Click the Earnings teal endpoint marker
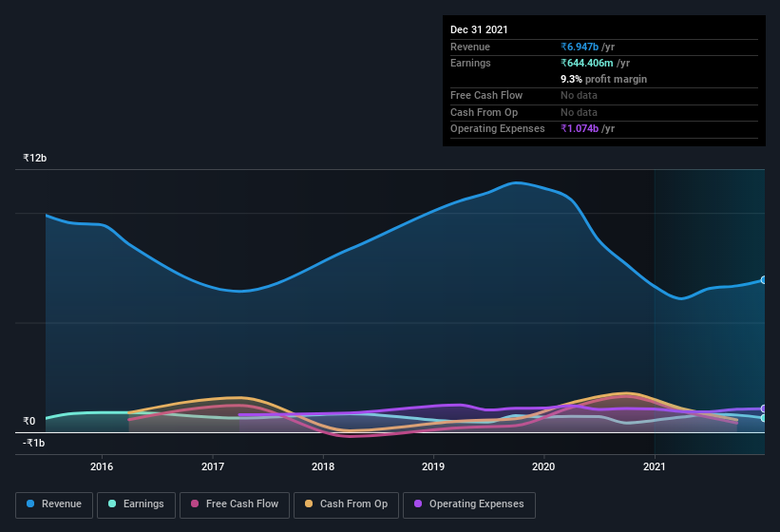 coord(764,418)
